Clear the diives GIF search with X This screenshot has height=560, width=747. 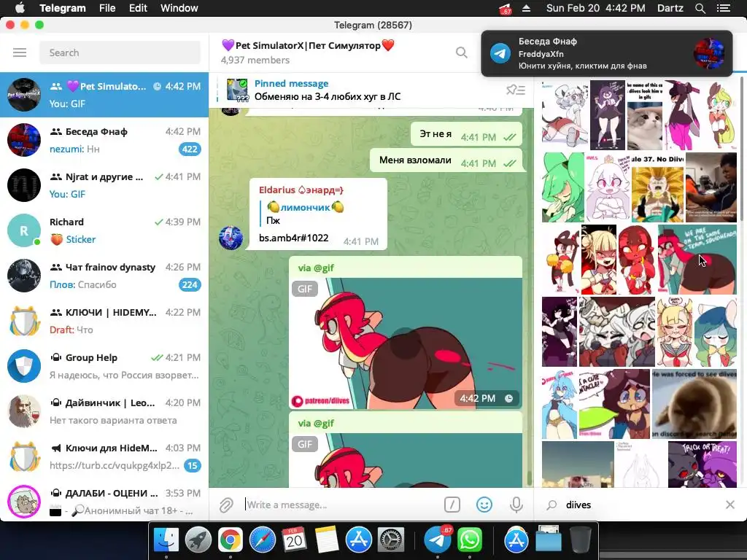coord(729,505)
